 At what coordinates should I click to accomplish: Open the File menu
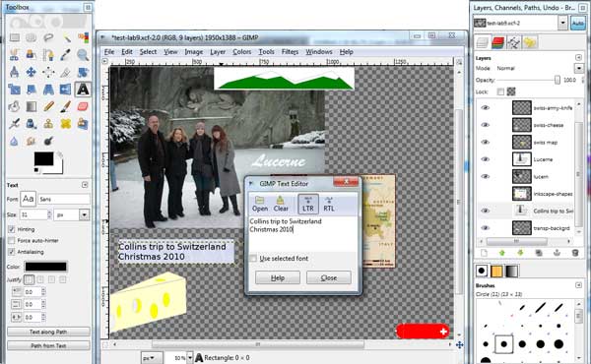pyautogui.click(x=109, y=52)
